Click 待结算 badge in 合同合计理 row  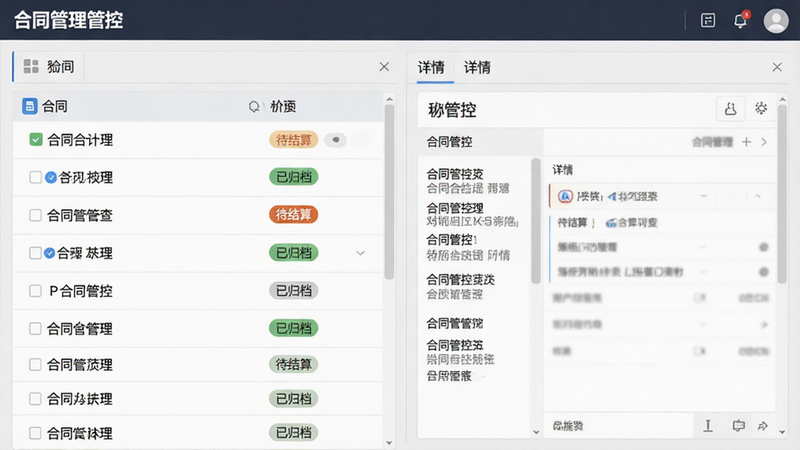[293, 140]
